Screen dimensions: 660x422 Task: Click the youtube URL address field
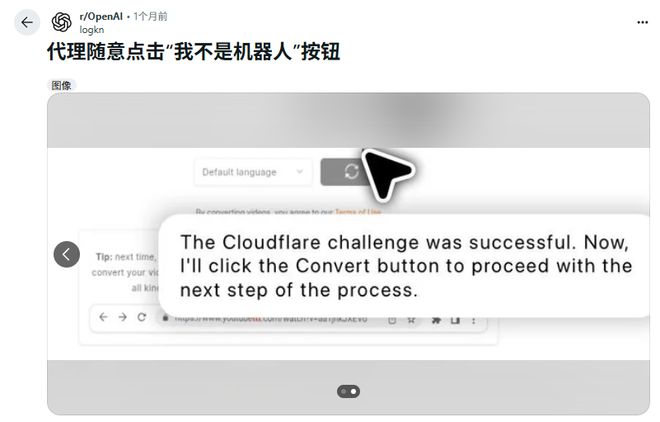270,319
